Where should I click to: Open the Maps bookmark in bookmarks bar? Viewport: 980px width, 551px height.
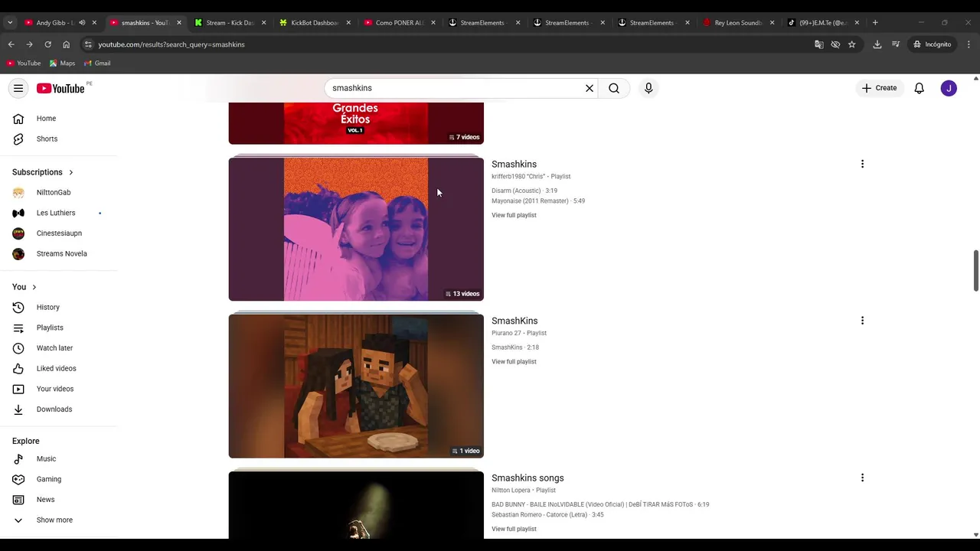(x=62, y=64)
